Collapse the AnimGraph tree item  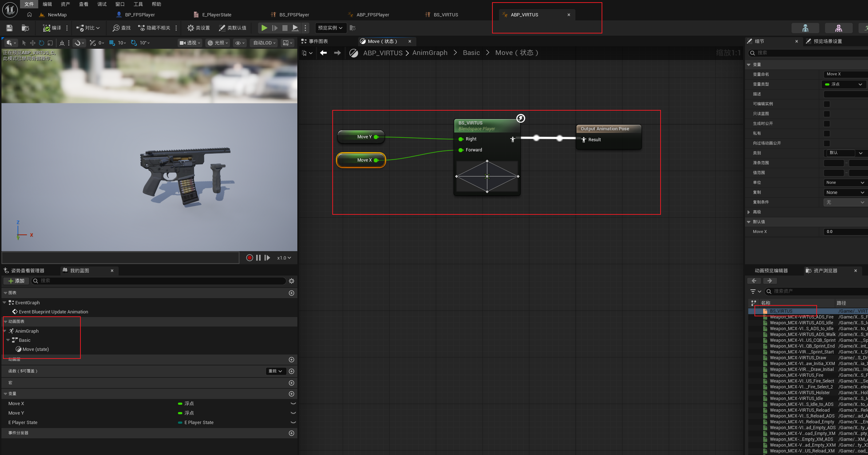click(4, 331)
